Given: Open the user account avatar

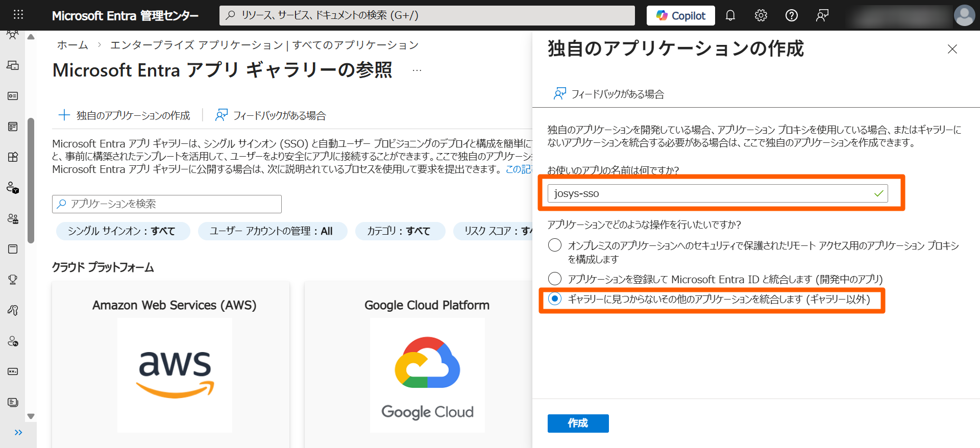Looking at the screenshot, I should tap(964, 15).
